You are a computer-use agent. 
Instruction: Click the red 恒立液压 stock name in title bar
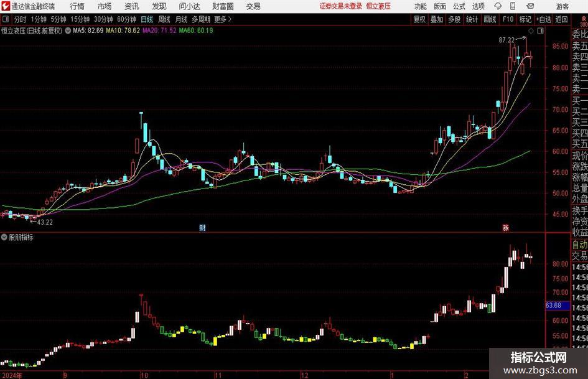378,6
